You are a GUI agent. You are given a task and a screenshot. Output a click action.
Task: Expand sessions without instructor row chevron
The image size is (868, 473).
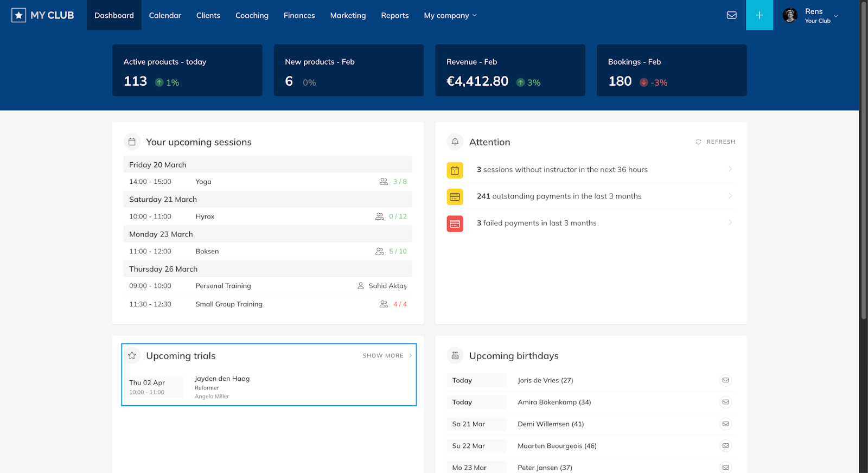pyautogui.click(x=730, y=169)
